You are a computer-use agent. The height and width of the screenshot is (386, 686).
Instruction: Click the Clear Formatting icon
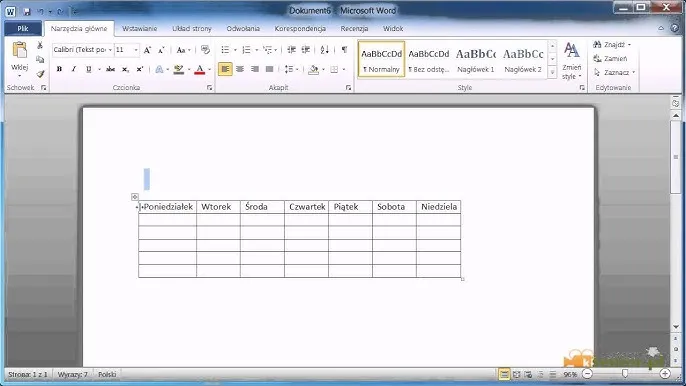click(x=205, y=50)
